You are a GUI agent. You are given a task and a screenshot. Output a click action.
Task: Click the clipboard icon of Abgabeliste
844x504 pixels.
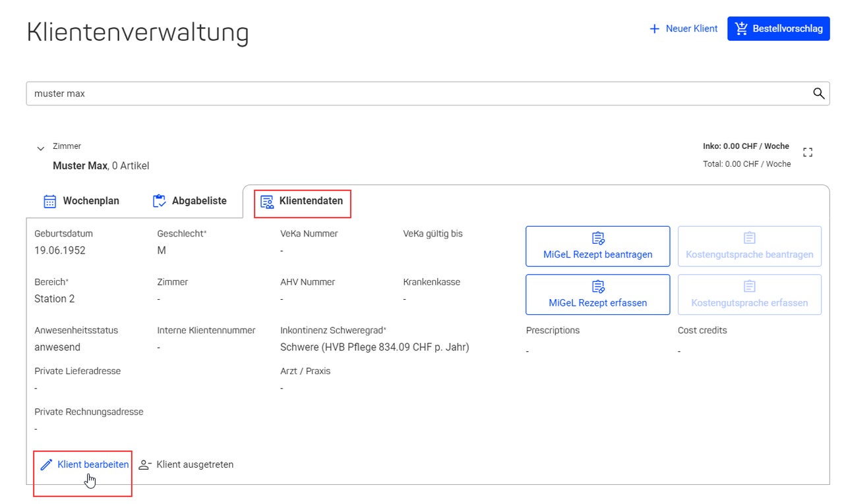point(159,201)
